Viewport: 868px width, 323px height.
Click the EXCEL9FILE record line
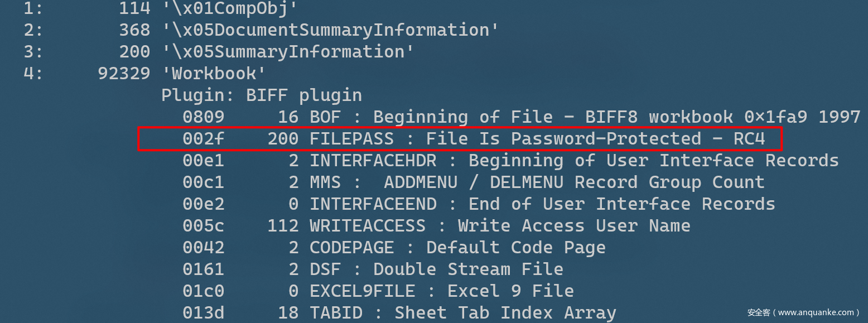pos(378,291)
